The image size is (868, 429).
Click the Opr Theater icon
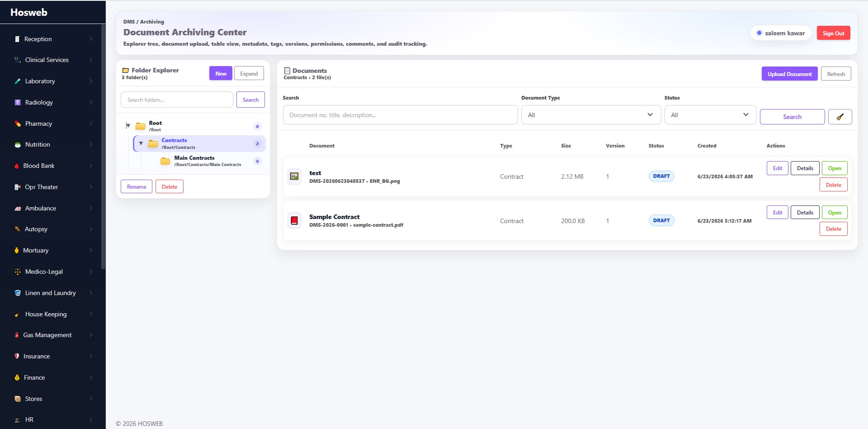pos(18,187)
